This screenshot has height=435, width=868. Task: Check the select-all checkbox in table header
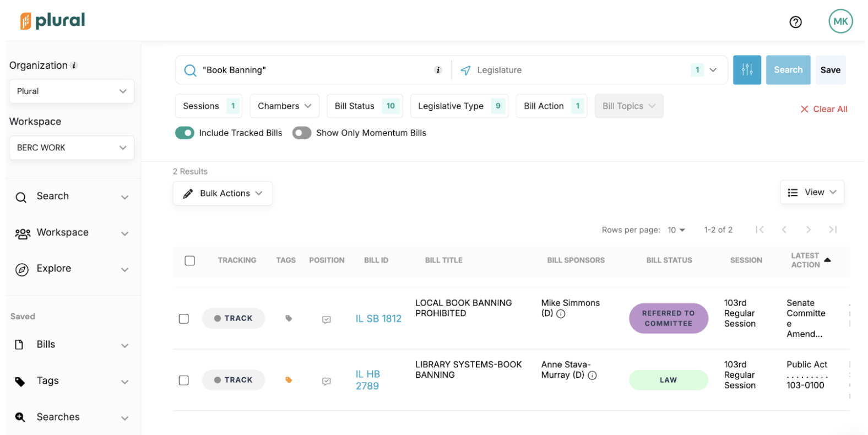tap(189, 260)
